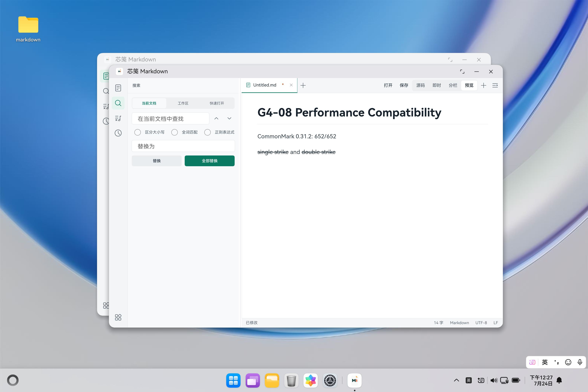
Task: Open the history clock panel in the front window sidebar
Action: click(x=118, y=133)
